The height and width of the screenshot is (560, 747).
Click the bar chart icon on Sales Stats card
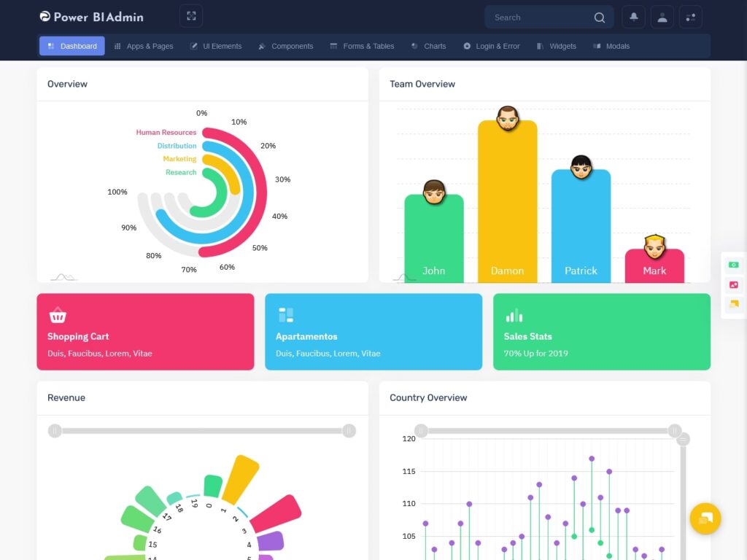pyautogui.click(x=514, y=315)
